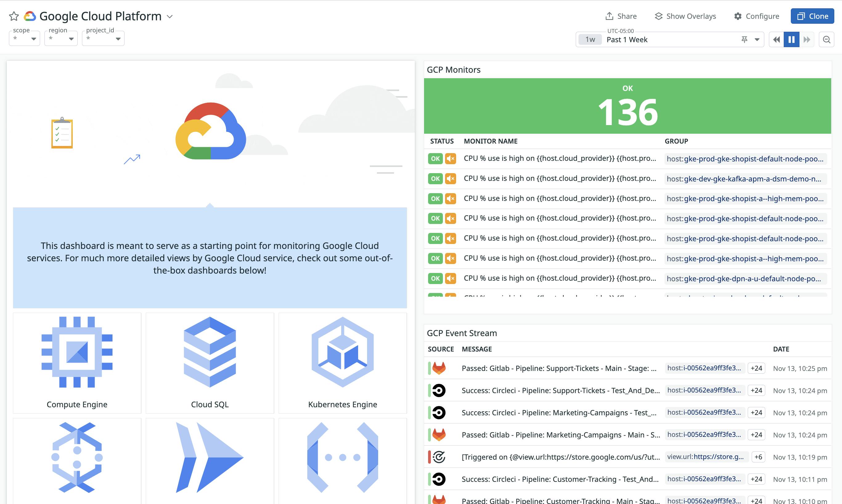Mute the first CPU % monitor
Screen dimensions: 842x504
click(x=451, y=158)
